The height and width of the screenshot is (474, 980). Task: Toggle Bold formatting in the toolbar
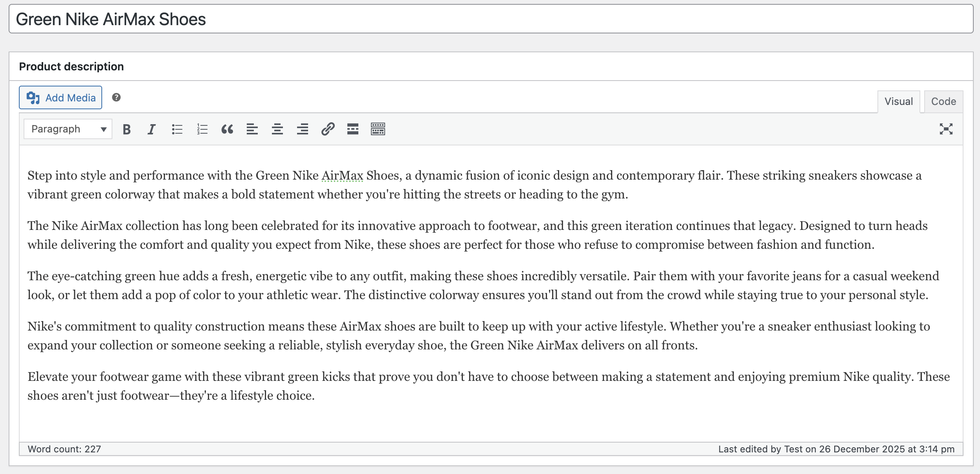point(127,129)
